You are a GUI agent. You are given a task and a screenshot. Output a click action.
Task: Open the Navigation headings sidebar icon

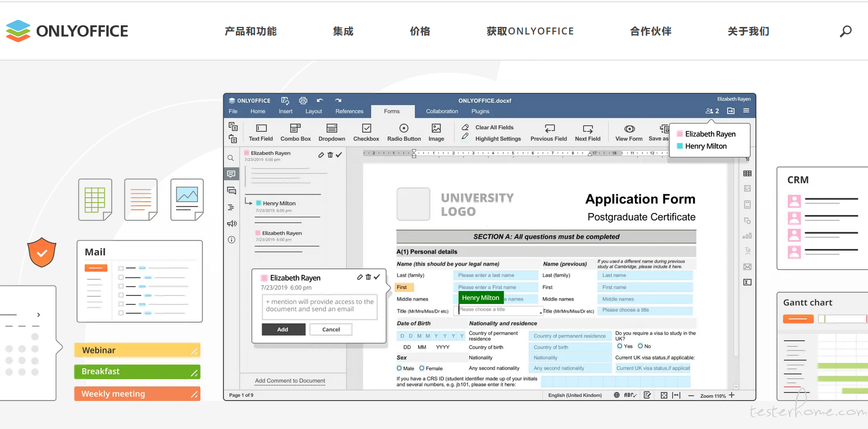click(x=231, y=207)
